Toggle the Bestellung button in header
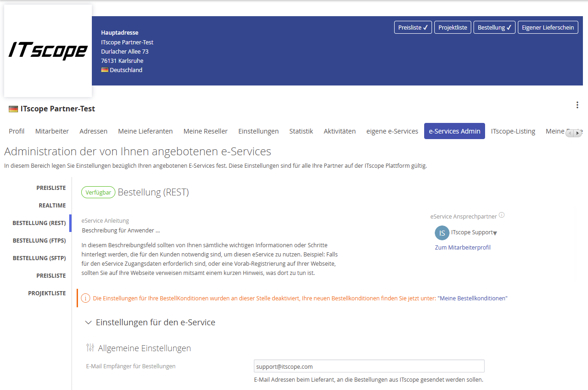Screen dimensions: 588x390 495,27
